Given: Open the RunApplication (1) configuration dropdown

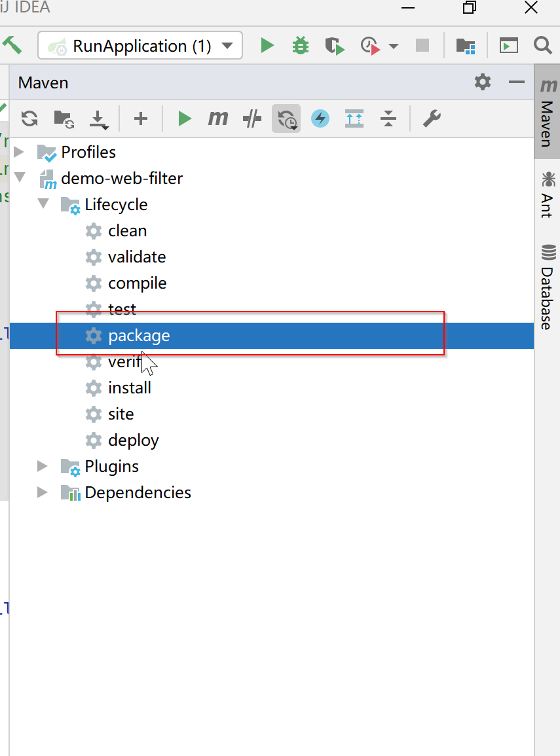Looking at the screenshot, I should click(x=140, y=46).
